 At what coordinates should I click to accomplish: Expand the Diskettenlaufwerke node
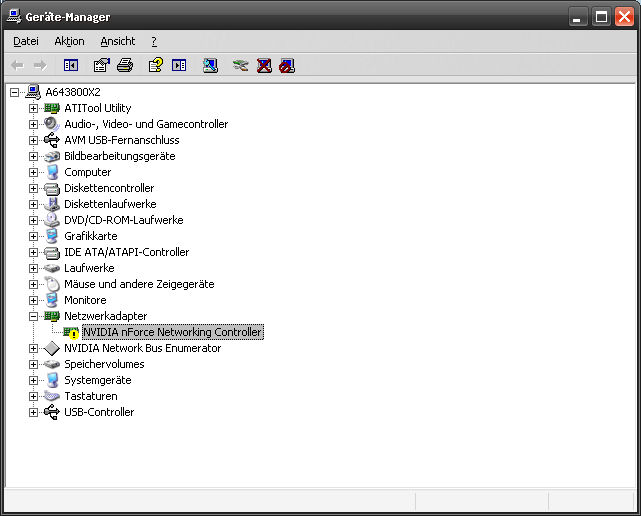point(34,204)
